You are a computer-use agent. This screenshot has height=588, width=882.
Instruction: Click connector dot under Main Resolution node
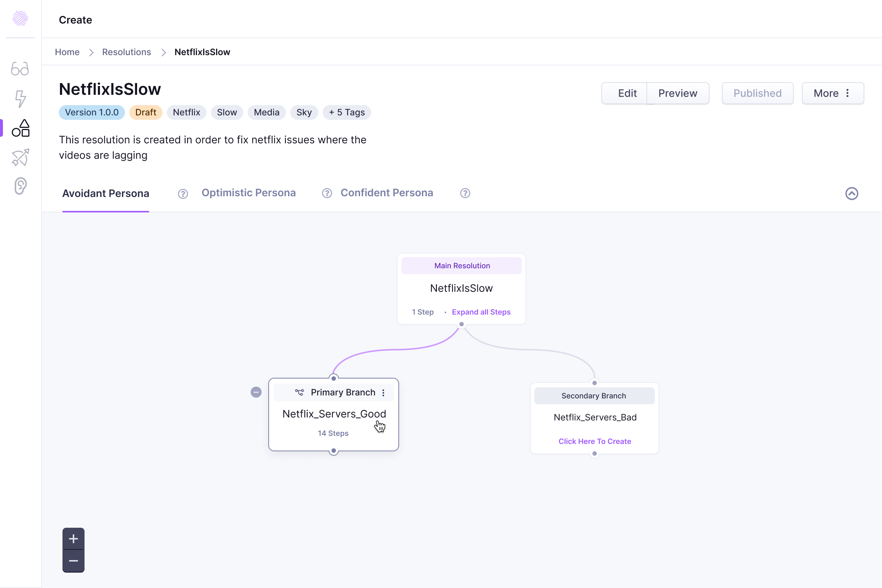(x=462, y=325)
